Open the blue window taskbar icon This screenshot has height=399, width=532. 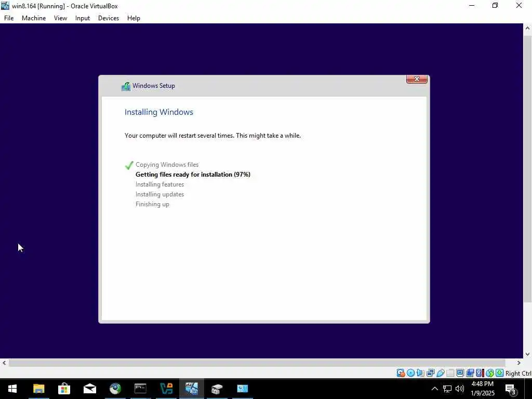pyautogui.click(x=243, y=389)
